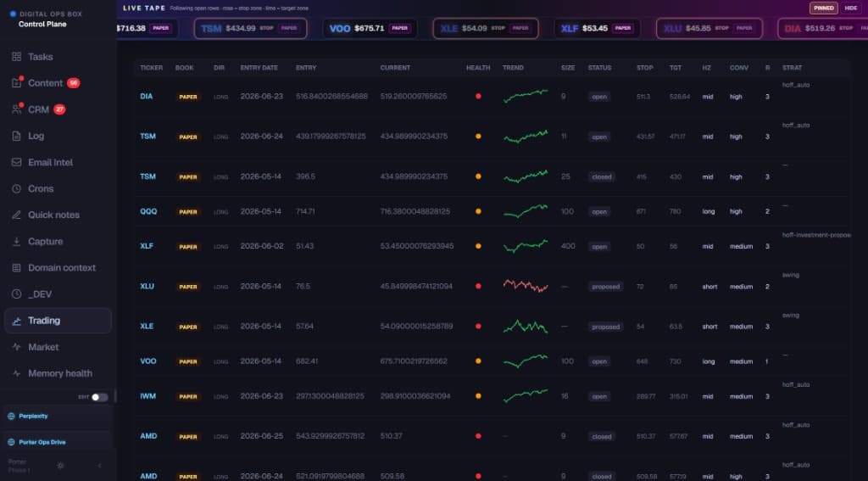This screenshot has height=481, width=868.
Task: Click the IWM ticker link
Action: click(x=147, y=396)
